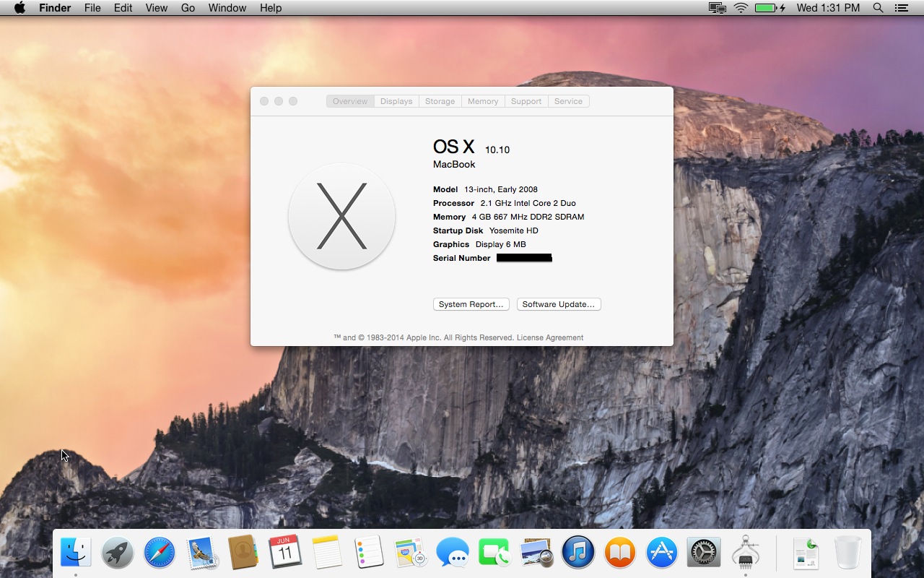Open yellow Notes icon in Dock
924x578 pixels.
[327, 553]
